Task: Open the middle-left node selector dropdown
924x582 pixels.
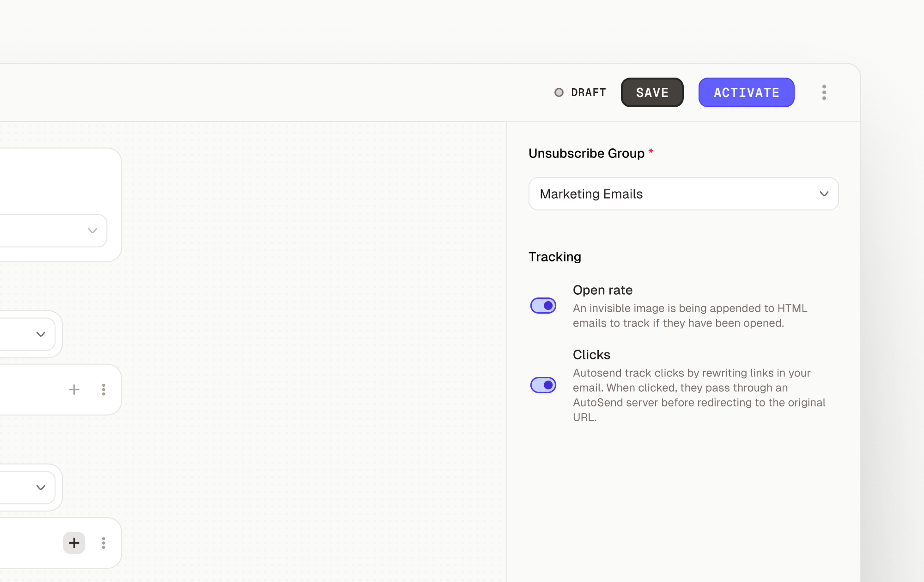Action: point(40,334)
